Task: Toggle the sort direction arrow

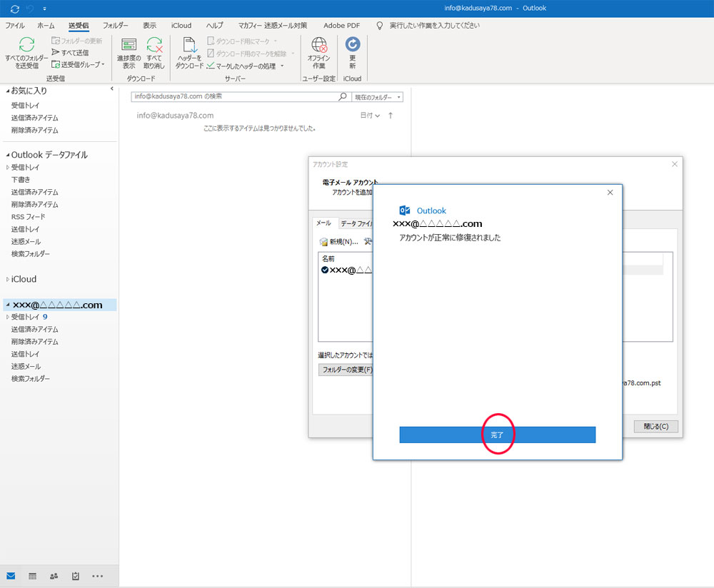Action: [x=391, y=116]
